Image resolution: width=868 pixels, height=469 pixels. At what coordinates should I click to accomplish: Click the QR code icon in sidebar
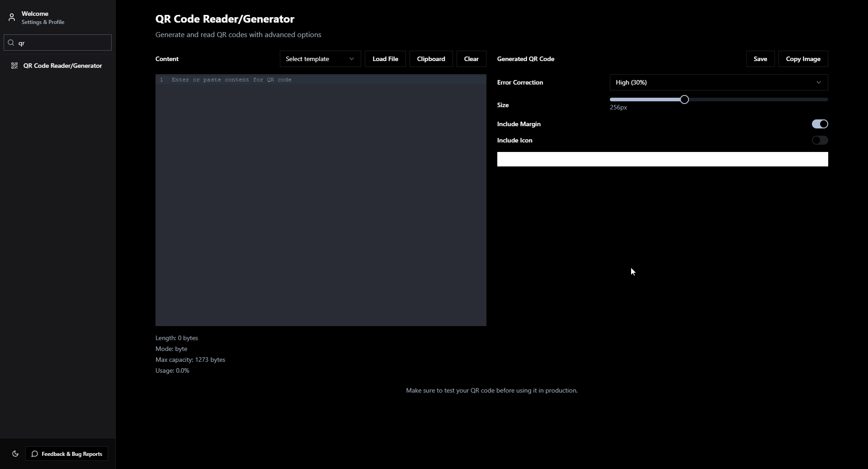point(14,66)
